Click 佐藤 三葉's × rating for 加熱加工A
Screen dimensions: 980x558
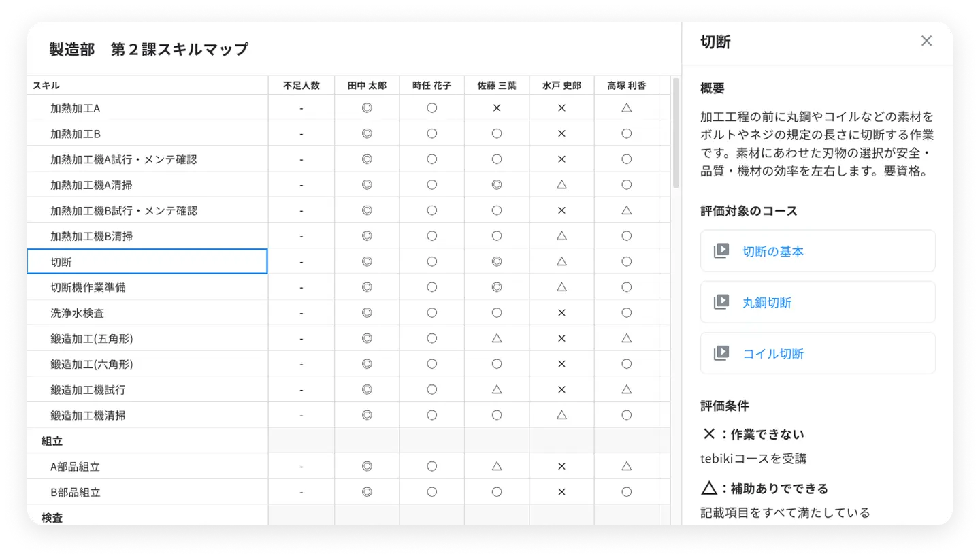point(497,108)
